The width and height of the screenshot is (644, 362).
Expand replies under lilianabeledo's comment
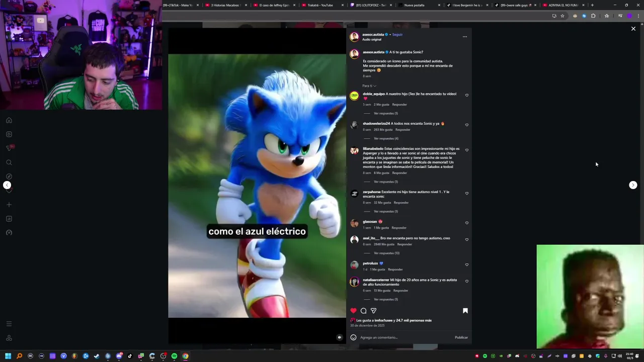point(385,182)
